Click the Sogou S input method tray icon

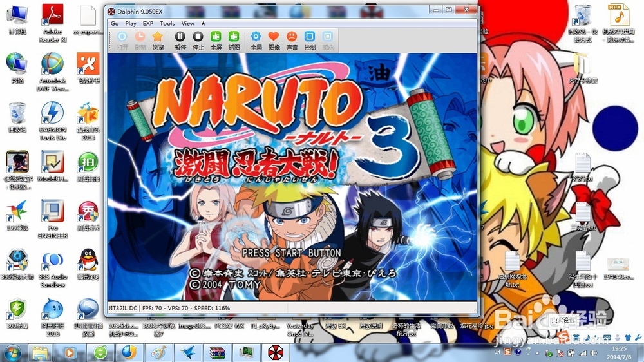tap(507, 352)
